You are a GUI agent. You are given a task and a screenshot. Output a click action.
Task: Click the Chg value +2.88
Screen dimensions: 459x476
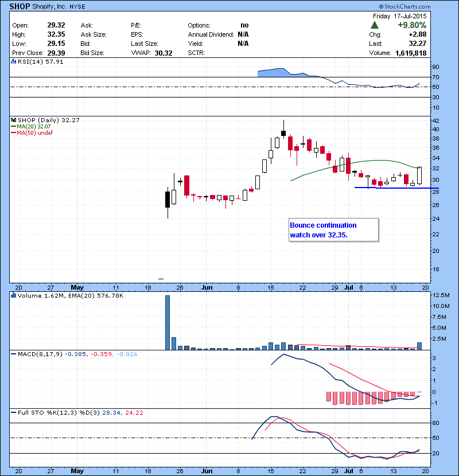pyautogui.click(x=417, y=34)
